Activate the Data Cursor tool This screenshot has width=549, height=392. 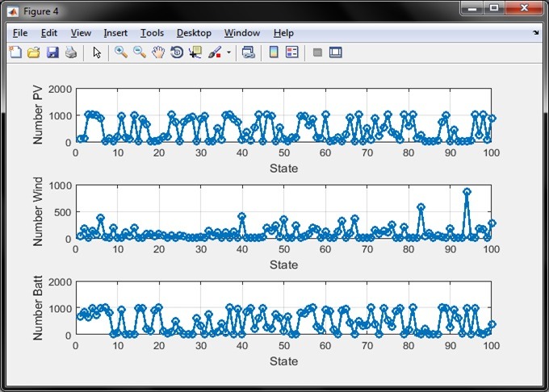pos(195,52)
